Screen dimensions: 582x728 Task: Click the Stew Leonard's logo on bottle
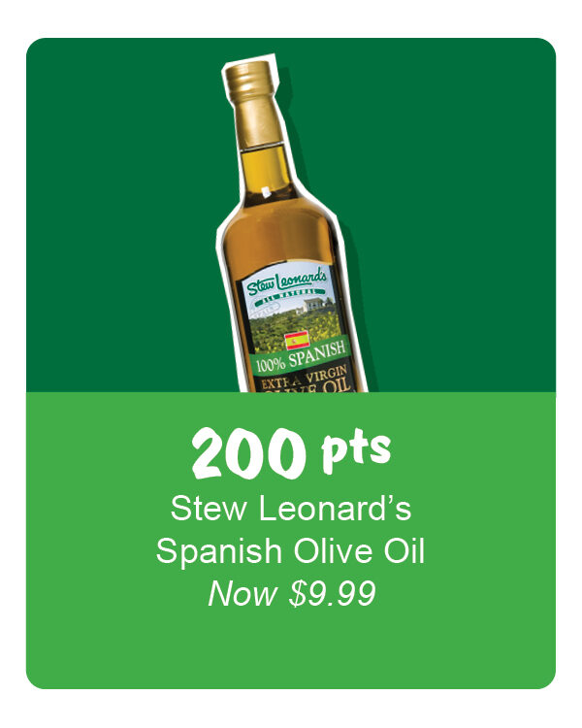[x=286, y=281]
